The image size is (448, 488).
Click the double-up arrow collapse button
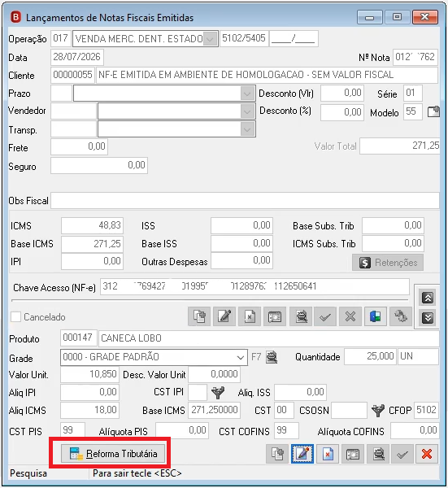coord(428,298)
